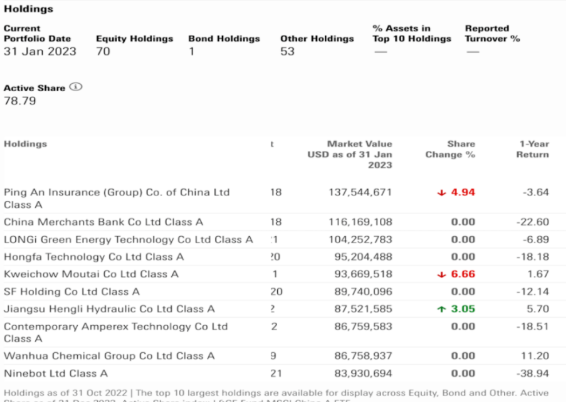566x402 pixels.
Task: Select market value 87,521,585
Action: [x=363, y=309]
